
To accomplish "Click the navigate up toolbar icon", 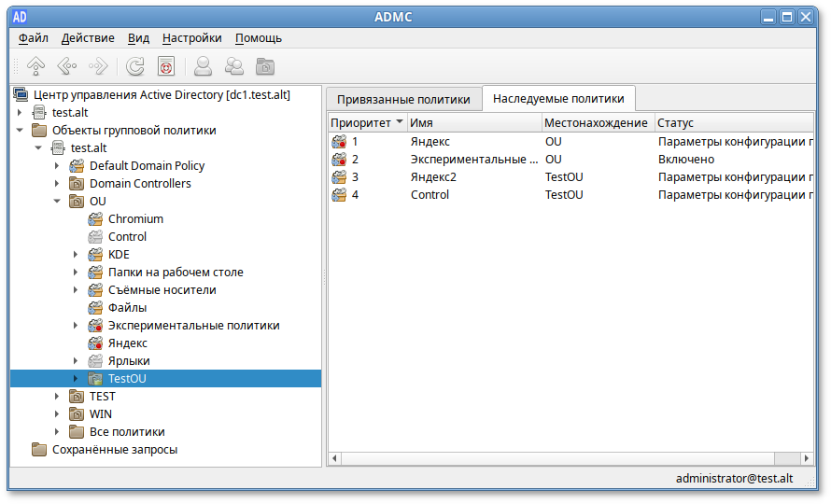I will (x=35, y=66).
